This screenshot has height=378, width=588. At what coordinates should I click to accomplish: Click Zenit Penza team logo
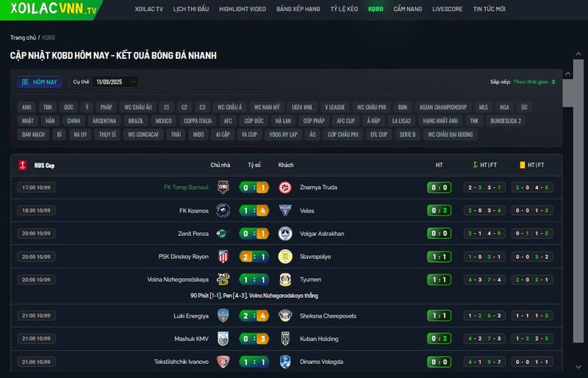[223, 233]
